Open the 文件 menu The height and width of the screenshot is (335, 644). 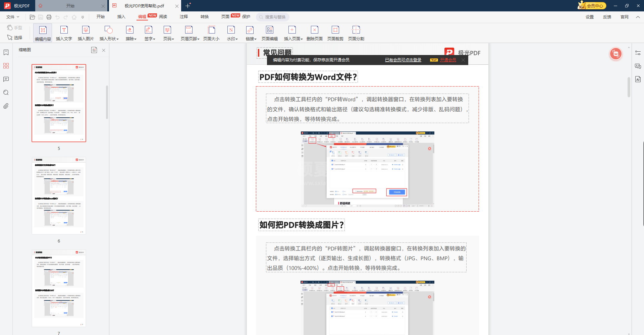(13, 17)
